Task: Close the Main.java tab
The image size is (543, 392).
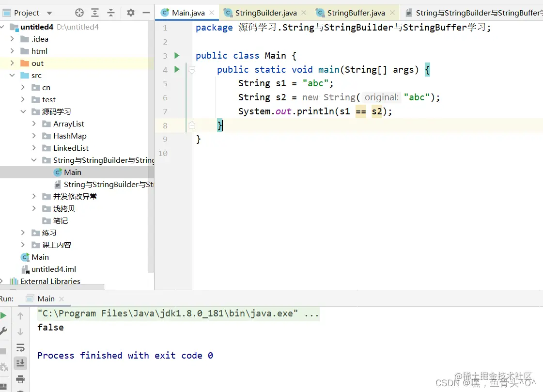Action: (212, 13)
